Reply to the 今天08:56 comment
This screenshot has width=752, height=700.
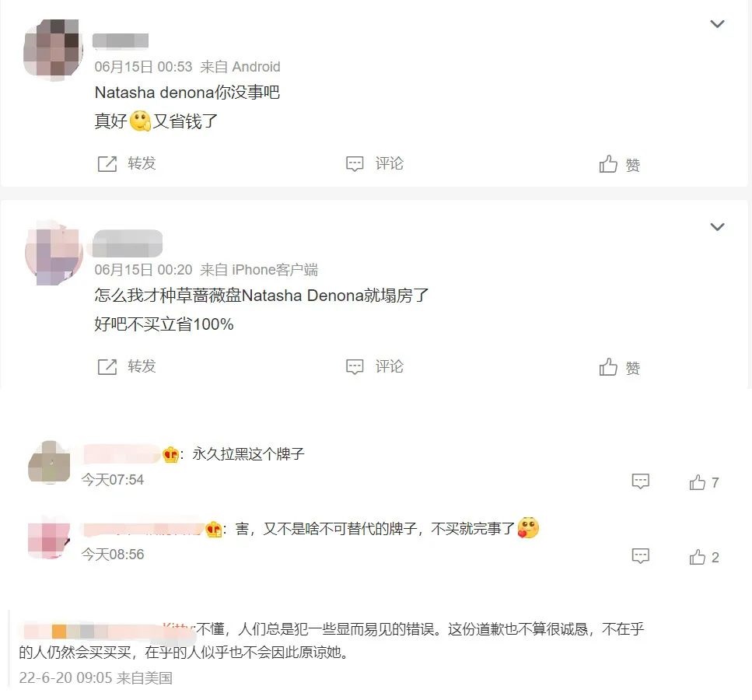640,555
